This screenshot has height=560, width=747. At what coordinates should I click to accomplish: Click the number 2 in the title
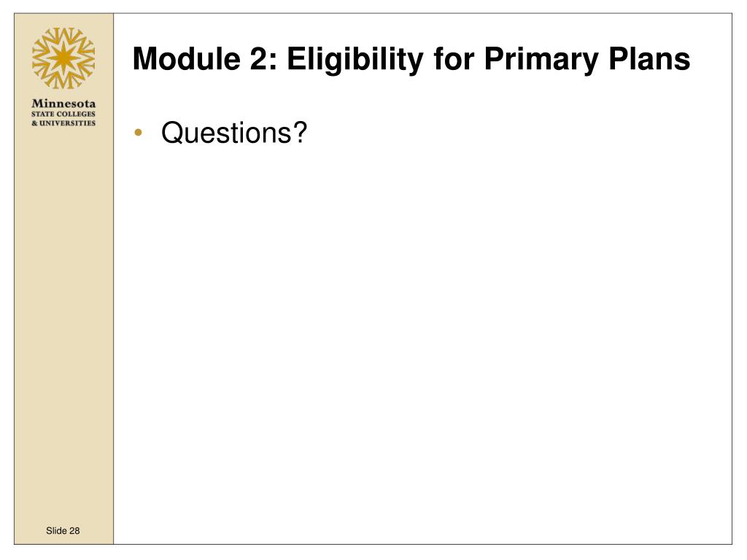[x=259, y=59]
